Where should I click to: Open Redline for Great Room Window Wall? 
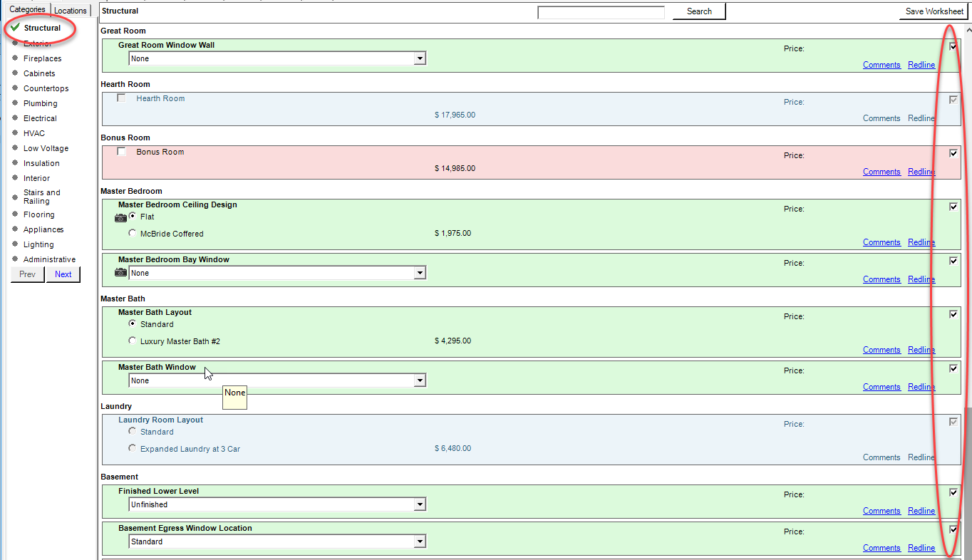pyautogui.click(x=921, y=65)
